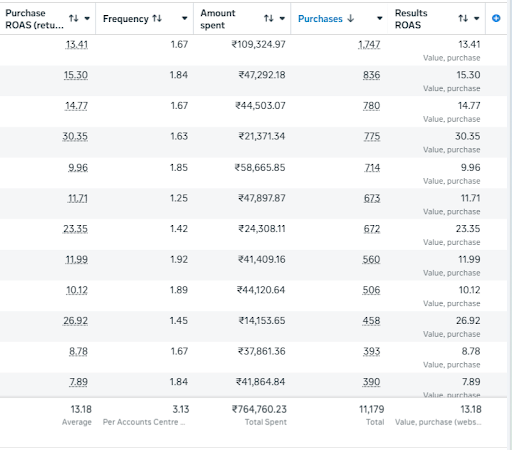Open Amount spent column dropdown arrow
The image size is (512, 450).
click(x=282, y=18)
